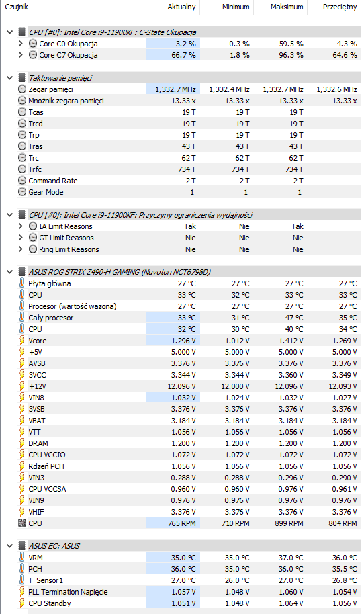The width and height of the screenshot is (364, 614).
Task: Collapse the ASUS EC: ASUS sensor group
Action: pyautogui.click(x=10, y=545)
